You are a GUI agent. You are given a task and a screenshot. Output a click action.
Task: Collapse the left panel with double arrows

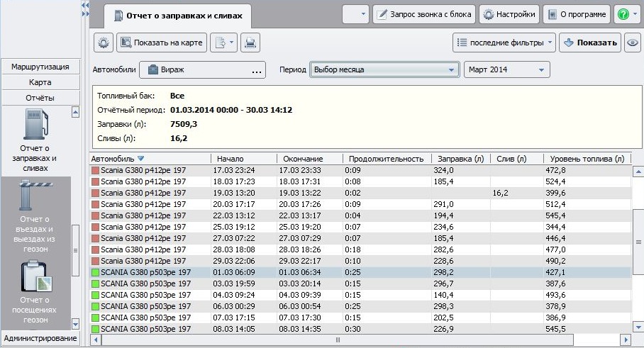[x=85, y=6]
